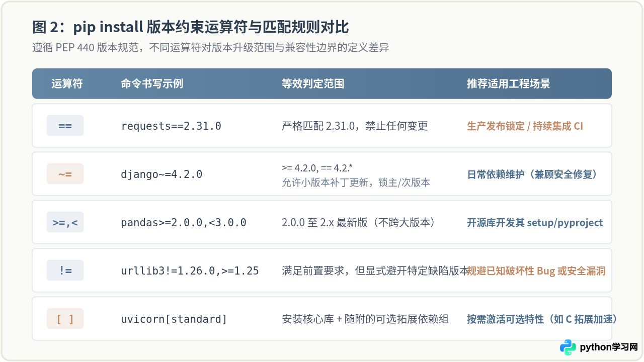The width and height of the screenshot is (644, 362).
Task: Click the text 满足前置要求，但显式避开特定缺陷版本
Action: pos(375,270)
